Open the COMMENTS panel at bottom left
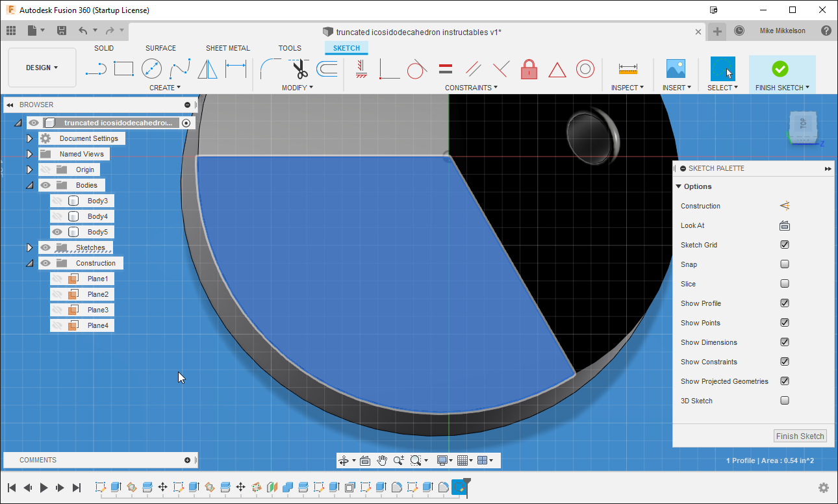This screenshot has width=838, height=504. 38,460
